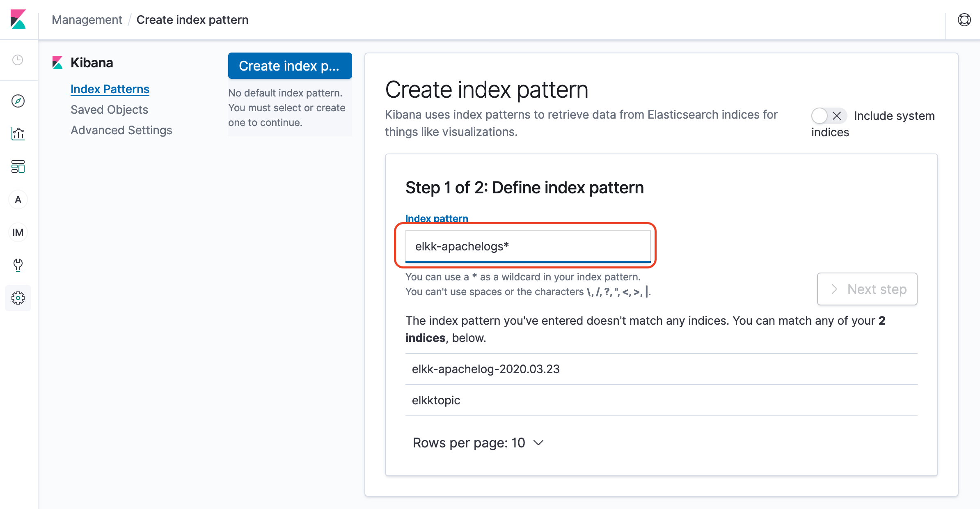This screenshot has width=980, height=509.
Task: Click the Index pattern field label
Action: [437, 218]
